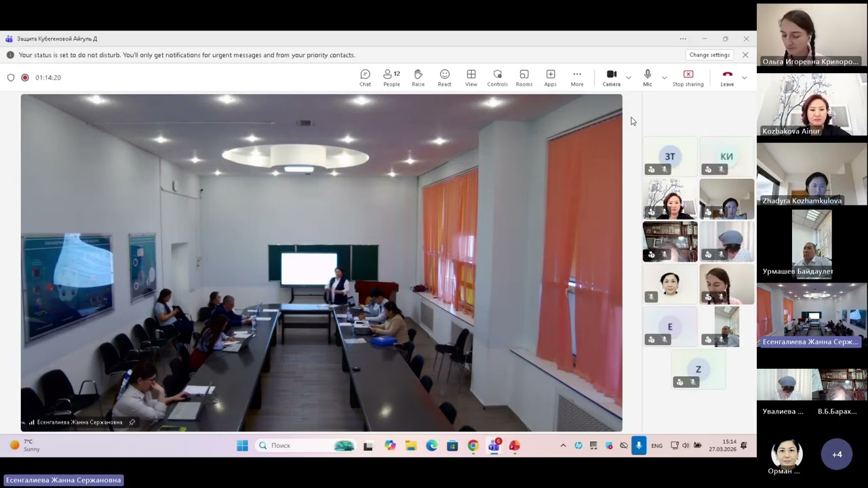Open meeting Controls
The height and width of the screenshot is (488, 868).
(497, 78)
